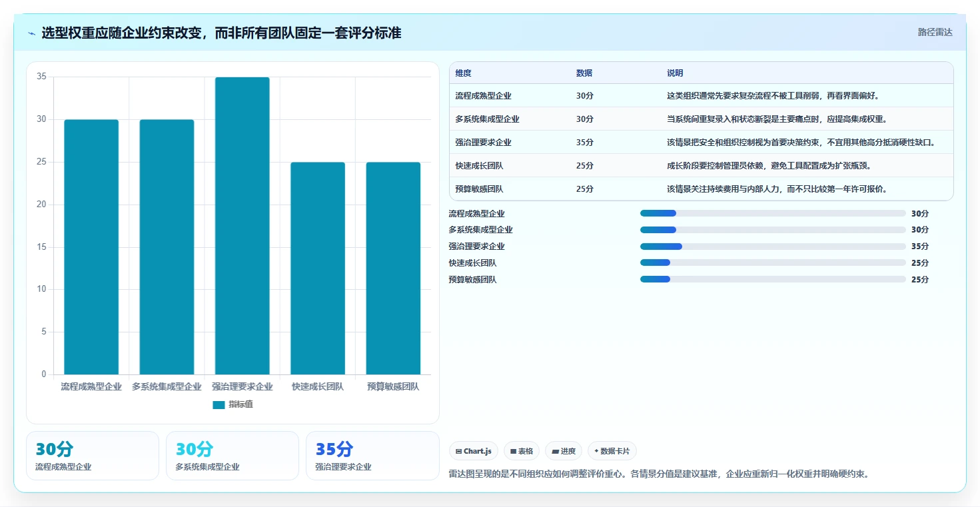
Task: Click the 强治理要求企业 x-axis label
Action: pos(243,386)
